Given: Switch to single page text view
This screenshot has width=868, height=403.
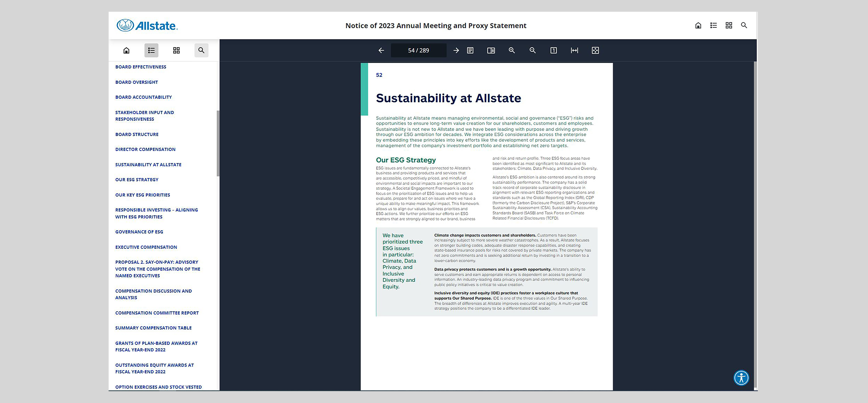Looking at the screenshot, I should (x=470, y=50).
